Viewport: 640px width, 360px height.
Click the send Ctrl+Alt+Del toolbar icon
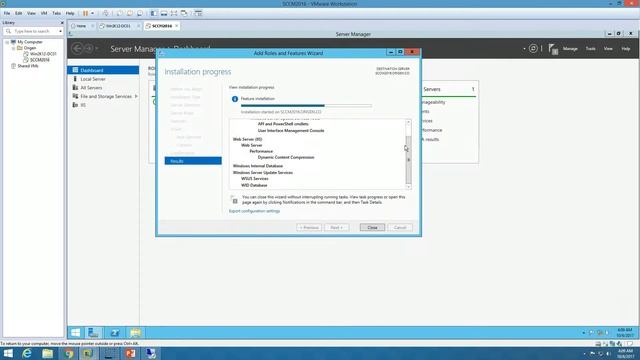106,13
